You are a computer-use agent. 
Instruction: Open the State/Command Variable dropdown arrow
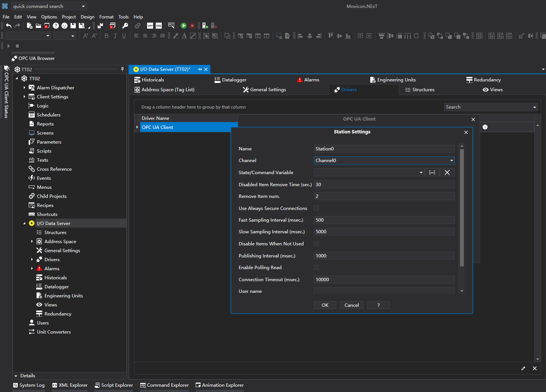click(421, 172)
